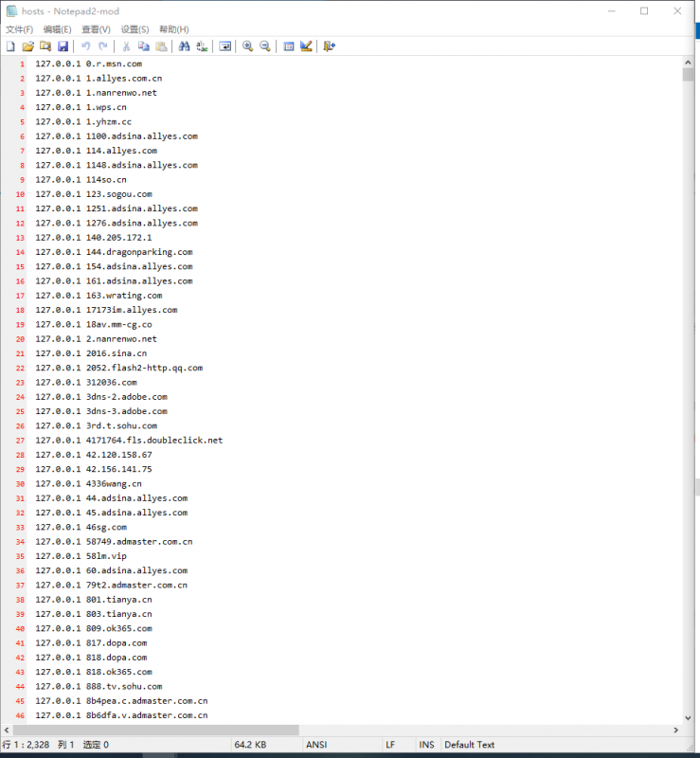Click the vertical scrollbar down arrow

(688, 717)
